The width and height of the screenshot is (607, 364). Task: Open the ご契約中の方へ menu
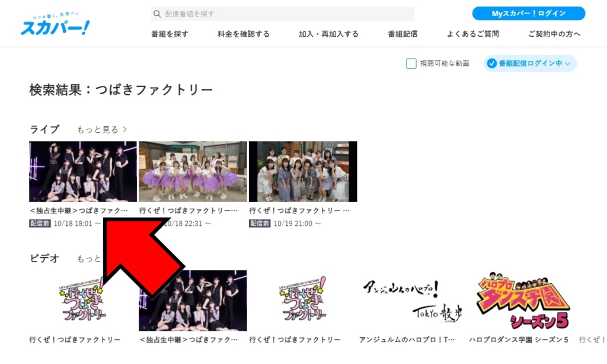pyautogui.click(x=554, y=34)
